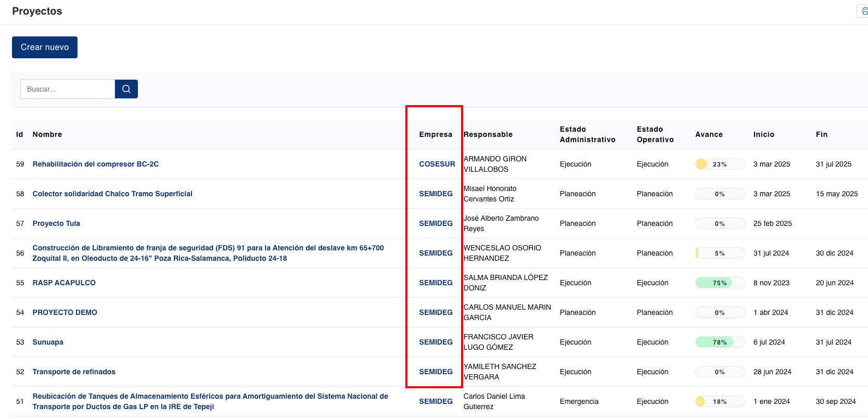Click the 75% progress bar for RASP ACAPULCO
The image size is (868, 419).
[720, 283]
